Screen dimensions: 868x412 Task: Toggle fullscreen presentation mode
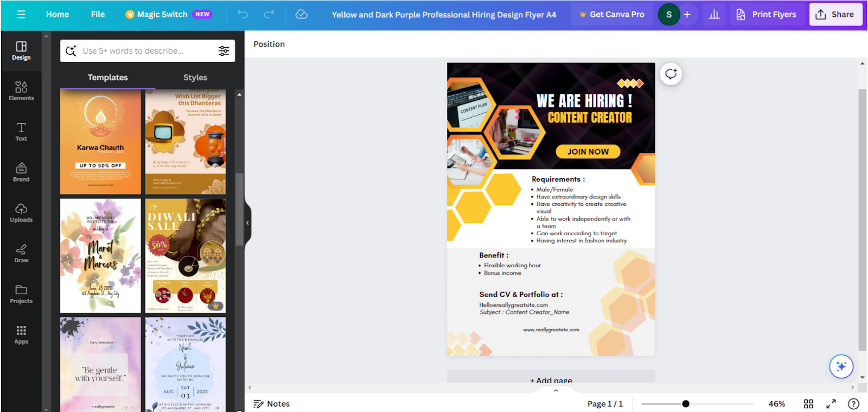pos(831,404)
